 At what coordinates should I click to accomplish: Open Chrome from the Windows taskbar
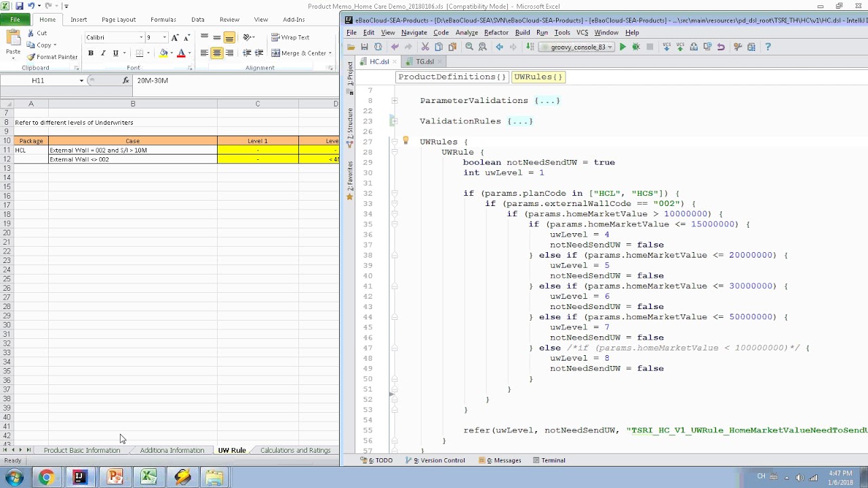[46, 478]
